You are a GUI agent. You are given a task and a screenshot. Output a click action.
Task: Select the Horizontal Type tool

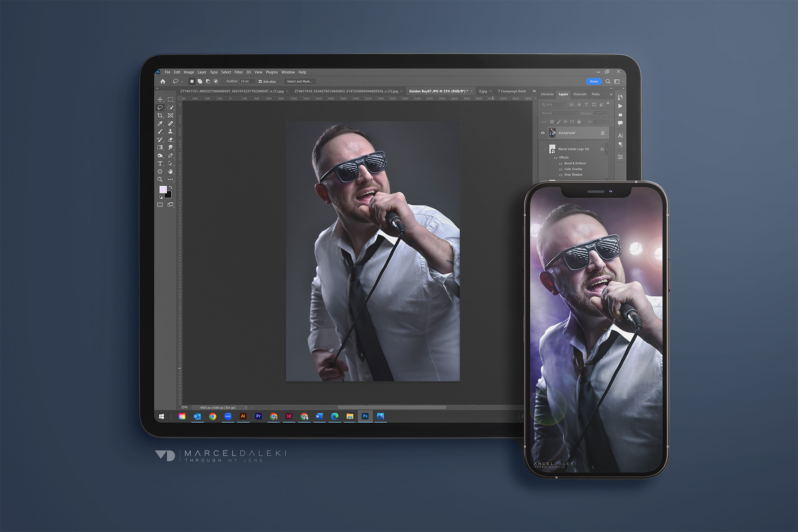click(160, 163)
